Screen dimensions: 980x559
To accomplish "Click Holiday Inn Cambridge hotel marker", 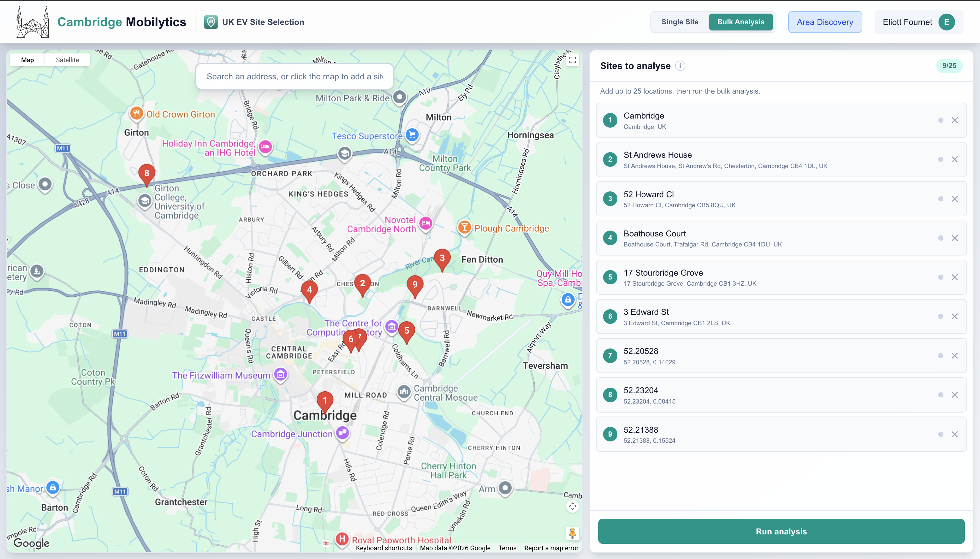I will [265, 147].
